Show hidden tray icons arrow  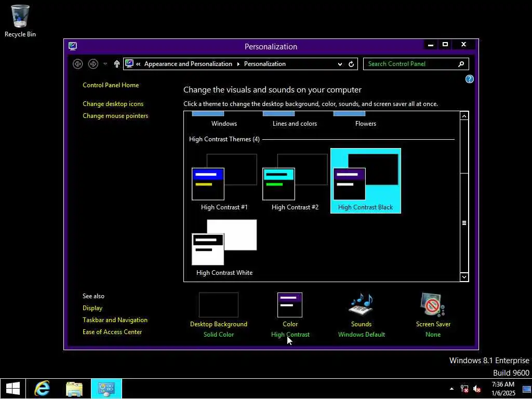(451, 389)
